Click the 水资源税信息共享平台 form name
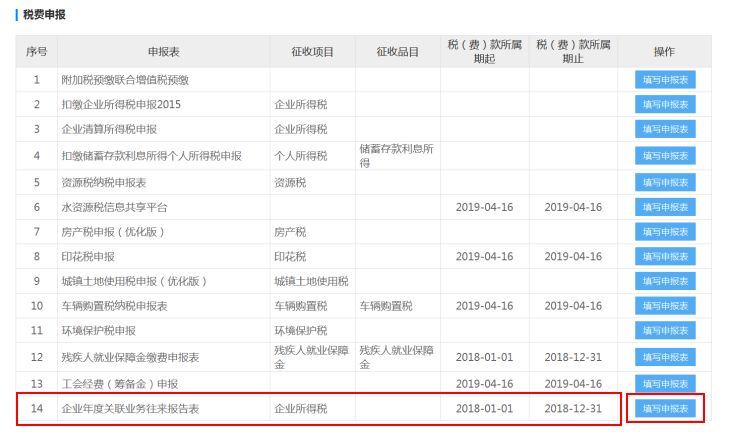This screenshot has width=729, height=440. (114, 207)
